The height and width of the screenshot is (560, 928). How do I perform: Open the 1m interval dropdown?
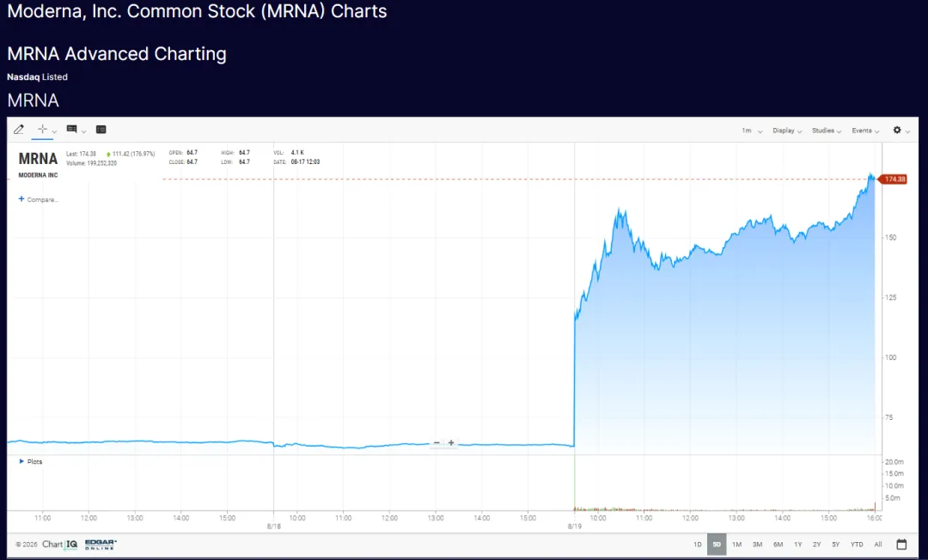[752, 131]
